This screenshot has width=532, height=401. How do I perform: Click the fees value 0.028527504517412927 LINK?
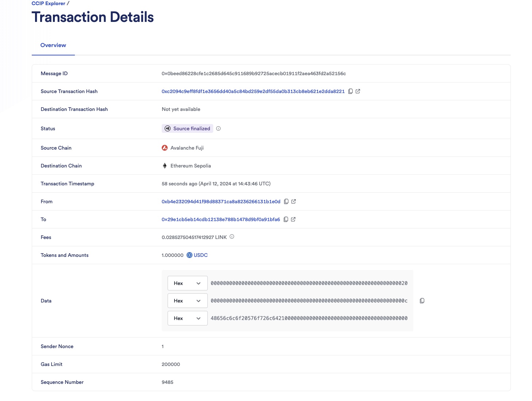[x=194, y=237]
